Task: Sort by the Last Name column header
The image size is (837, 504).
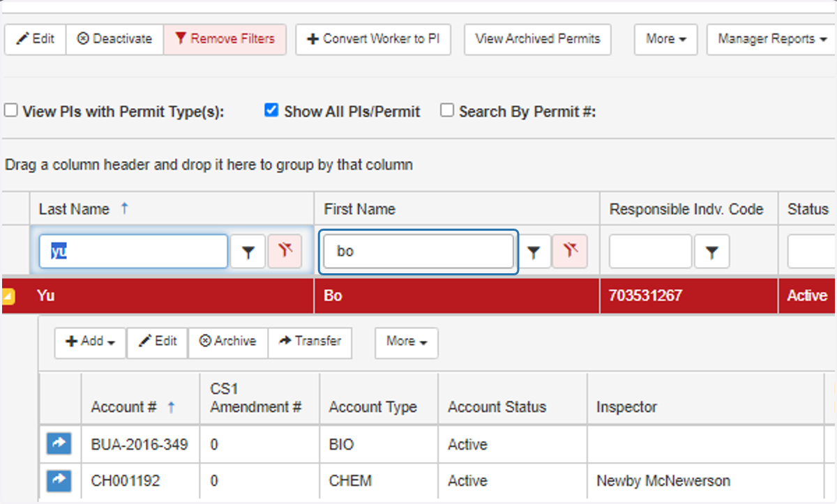Action: click(x=74, y=209)
